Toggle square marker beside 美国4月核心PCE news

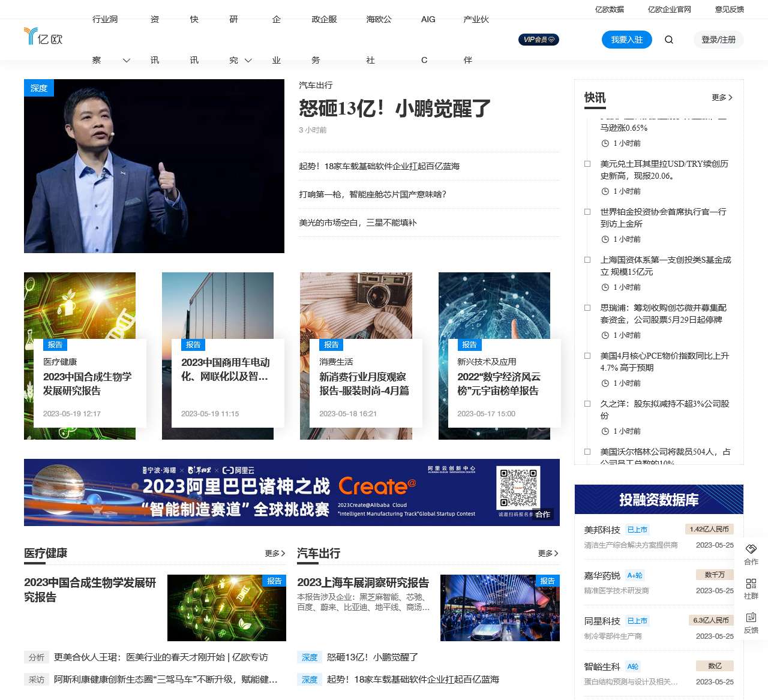pos(587,356)
